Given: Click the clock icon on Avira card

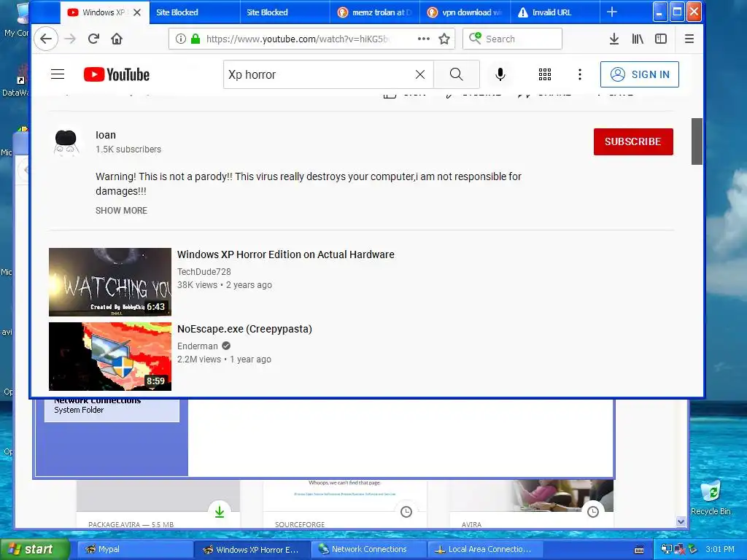Looking at the screenshot, I should [593, 512].
